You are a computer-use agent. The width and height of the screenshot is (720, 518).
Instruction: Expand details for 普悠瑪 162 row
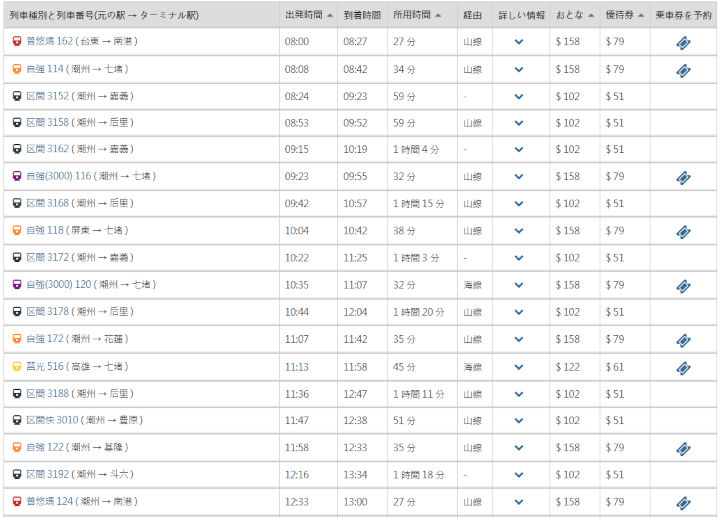(519, 42)
